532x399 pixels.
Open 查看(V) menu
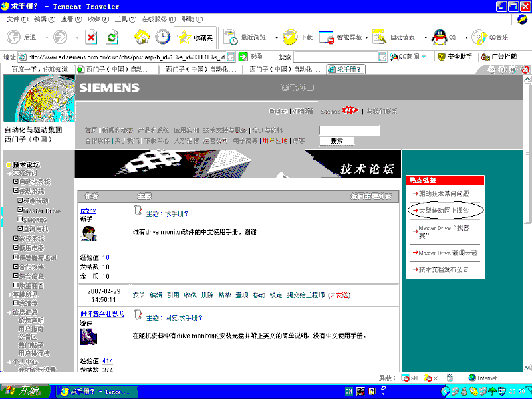point(71,19)
